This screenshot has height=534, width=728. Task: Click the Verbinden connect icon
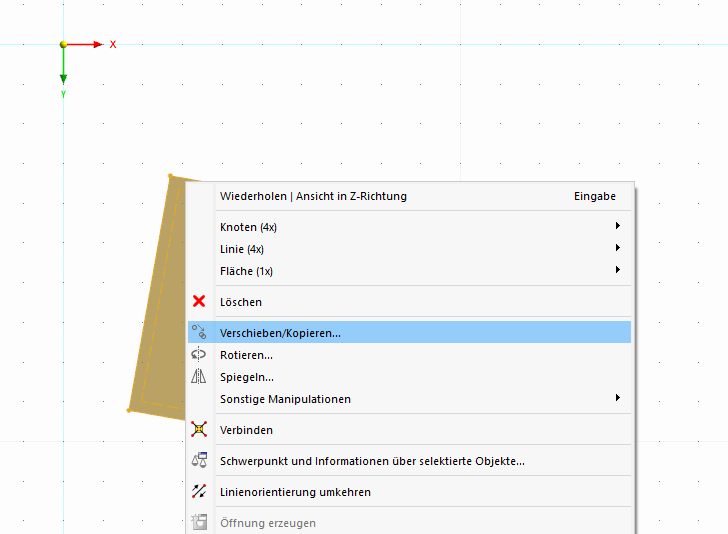click(199, 430)
